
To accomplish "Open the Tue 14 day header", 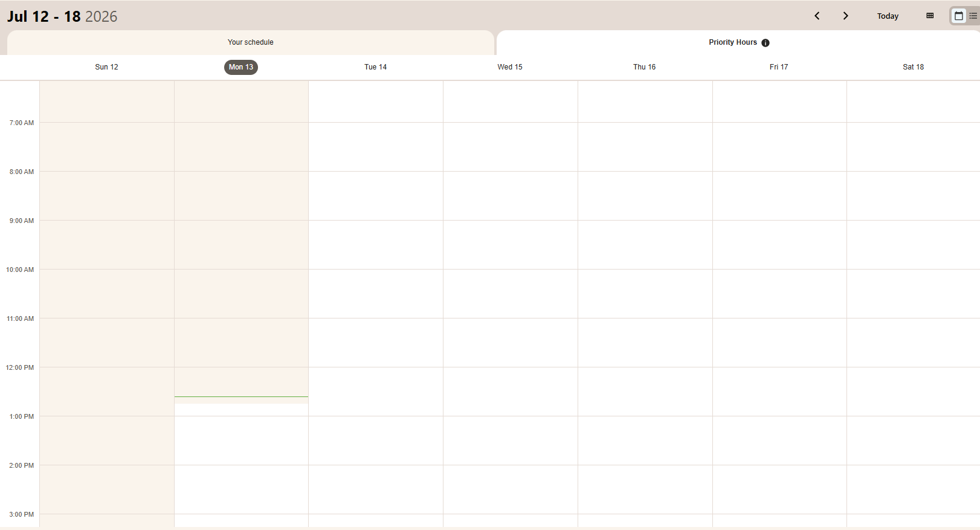I will pyautogui.click(x=375, y=67).
